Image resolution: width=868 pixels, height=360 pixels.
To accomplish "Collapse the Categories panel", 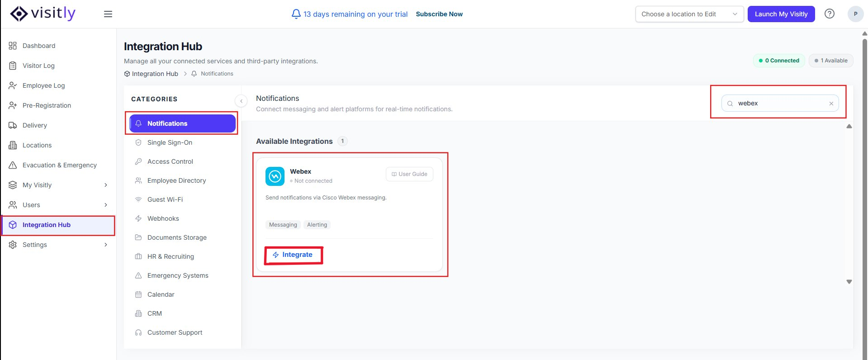I will (x=241, y=101).
